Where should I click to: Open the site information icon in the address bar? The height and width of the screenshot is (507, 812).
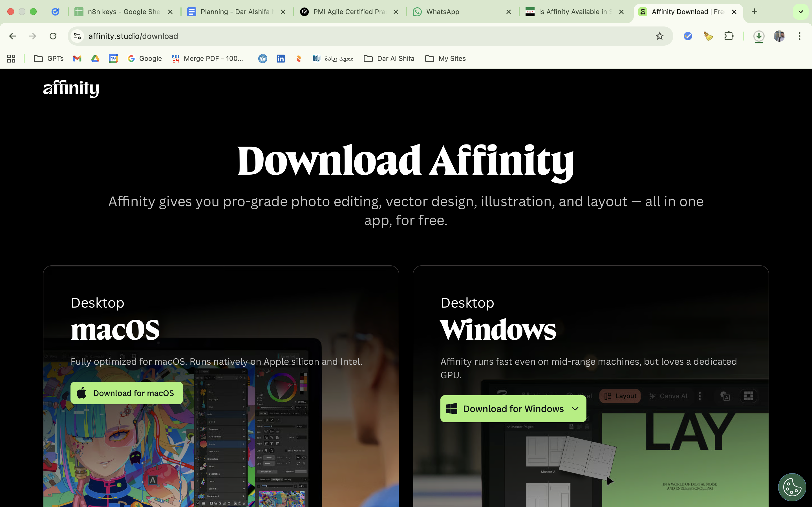(78, 36)
